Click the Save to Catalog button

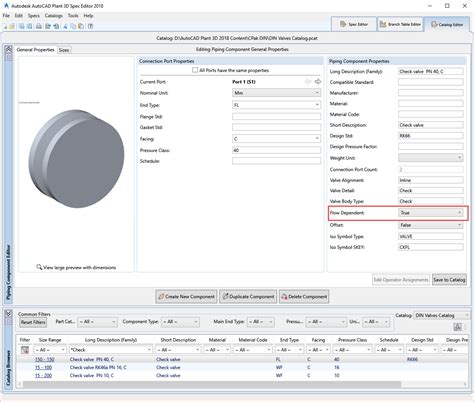pyautogui.click(x=449, y=280)
